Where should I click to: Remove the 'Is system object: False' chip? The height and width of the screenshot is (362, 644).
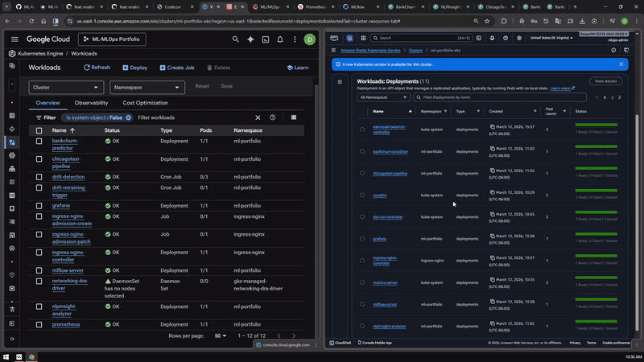click(129, 117)
